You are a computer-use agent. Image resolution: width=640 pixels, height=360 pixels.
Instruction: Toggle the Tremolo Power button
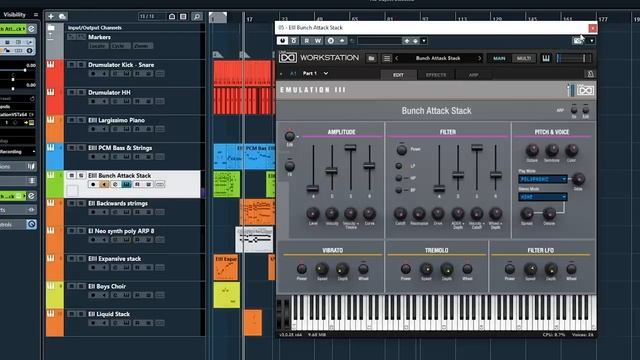(x=406, y=269)
